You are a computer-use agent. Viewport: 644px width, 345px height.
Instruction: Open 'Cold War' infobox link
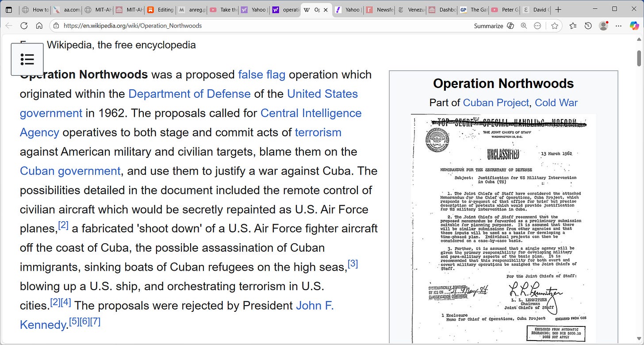pos(556,103)
